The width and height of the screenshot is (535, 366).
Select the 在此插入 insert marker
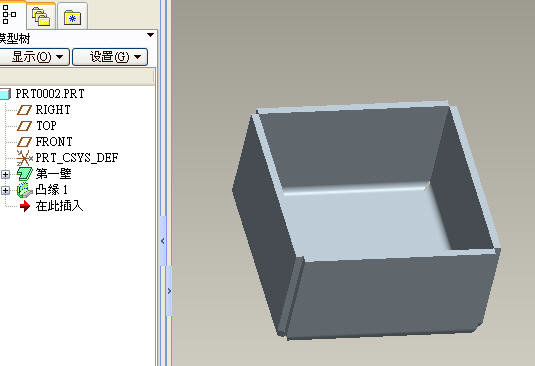click(x=59, y=206)
